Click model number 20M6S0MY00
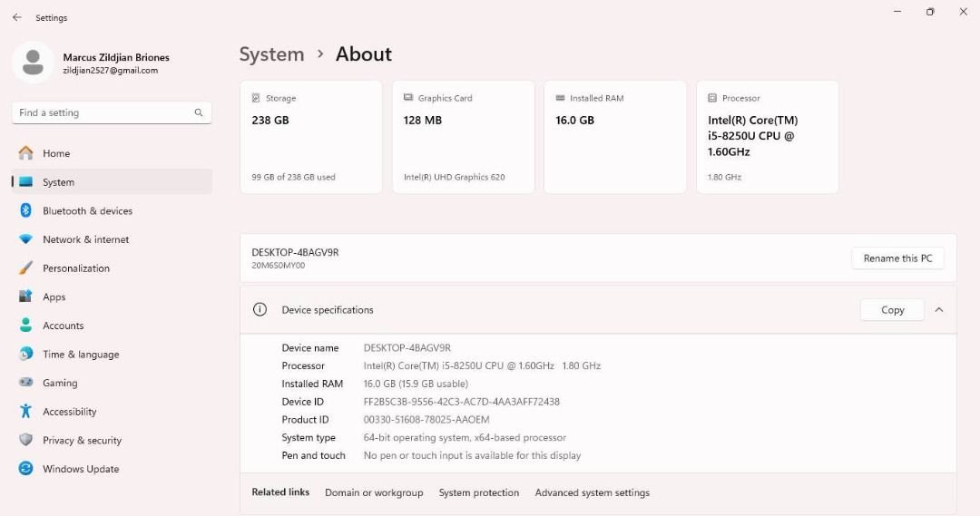 pyautogui.click(x=279, y=266)
